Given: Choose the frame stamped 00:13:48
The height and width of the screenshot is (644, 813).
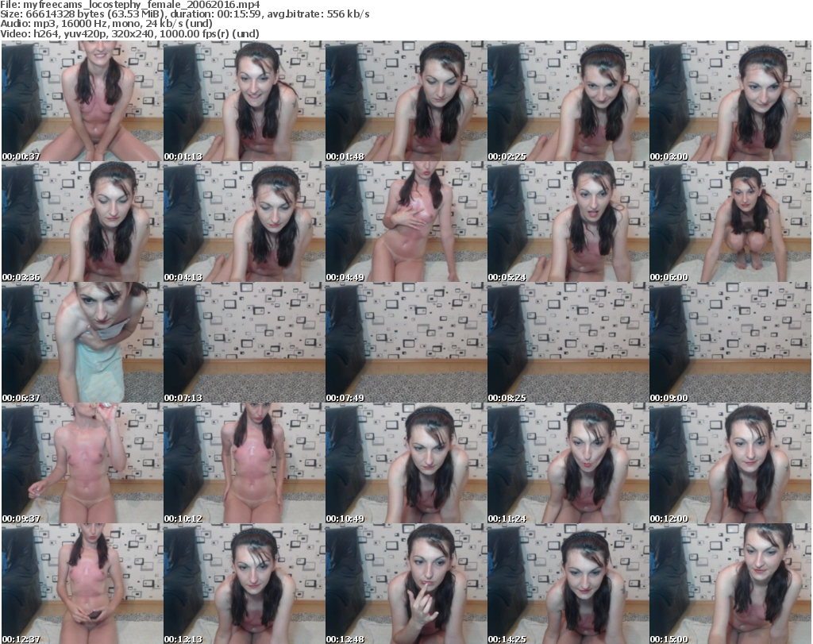Looking at the screenshot, I should pos(406,584).
